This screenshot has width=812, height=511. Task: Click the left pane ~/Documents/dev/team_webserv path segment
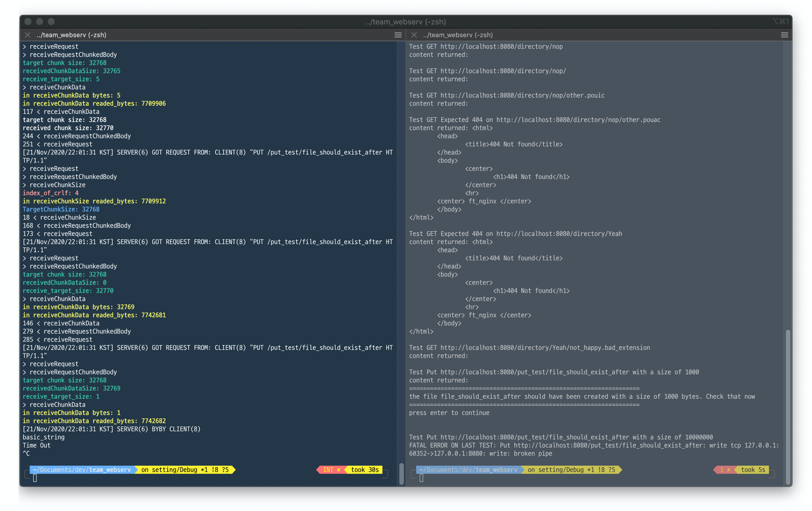[82, 469]
